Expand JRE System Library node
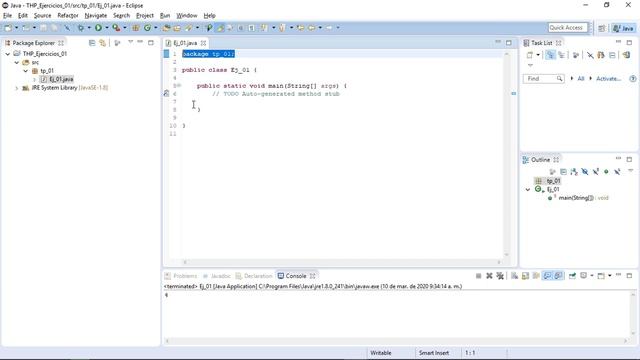The image size is (640, 360). (17, 88)
